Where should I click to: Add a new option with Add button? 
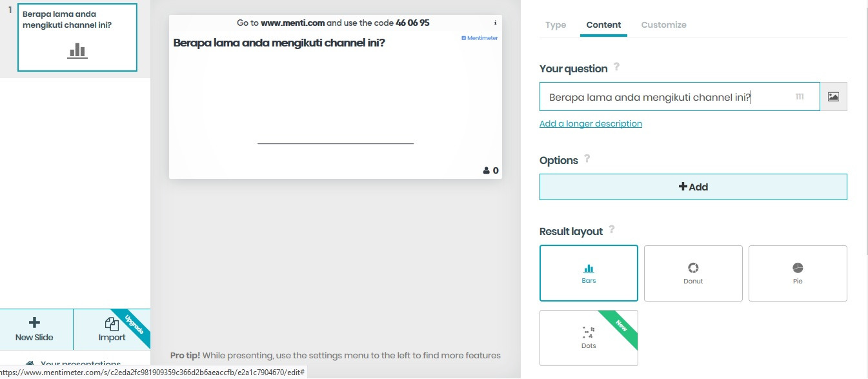coord(693,187)
